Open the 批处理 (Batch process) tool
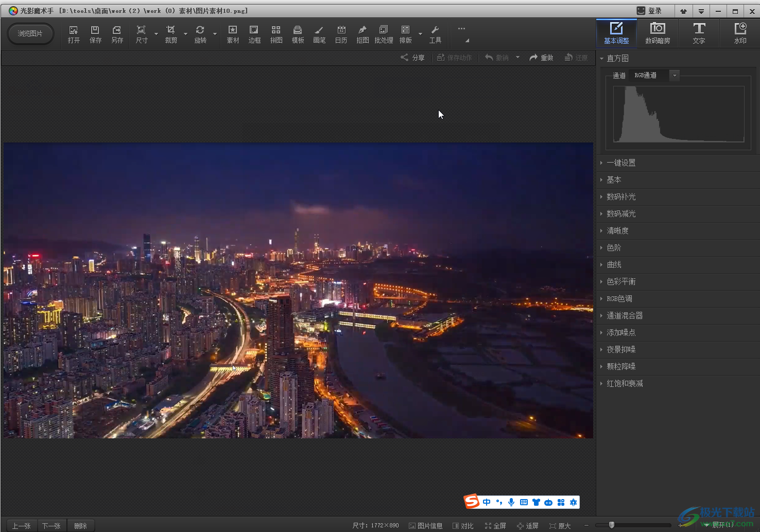760x532 pixels. [x=384, y=34]
